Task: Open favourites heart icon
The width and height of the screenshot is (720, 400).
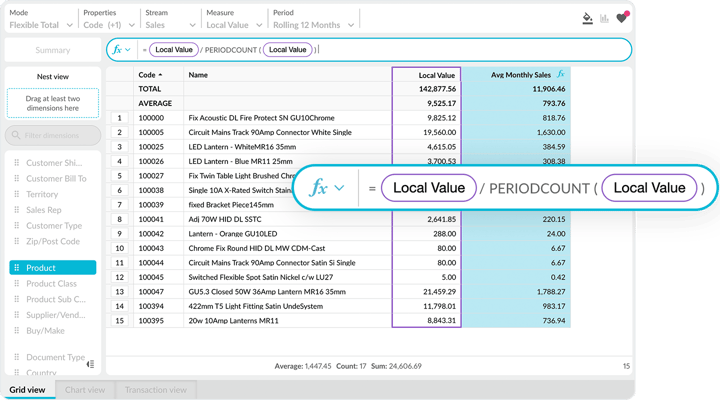Action: tap(622, 18)
